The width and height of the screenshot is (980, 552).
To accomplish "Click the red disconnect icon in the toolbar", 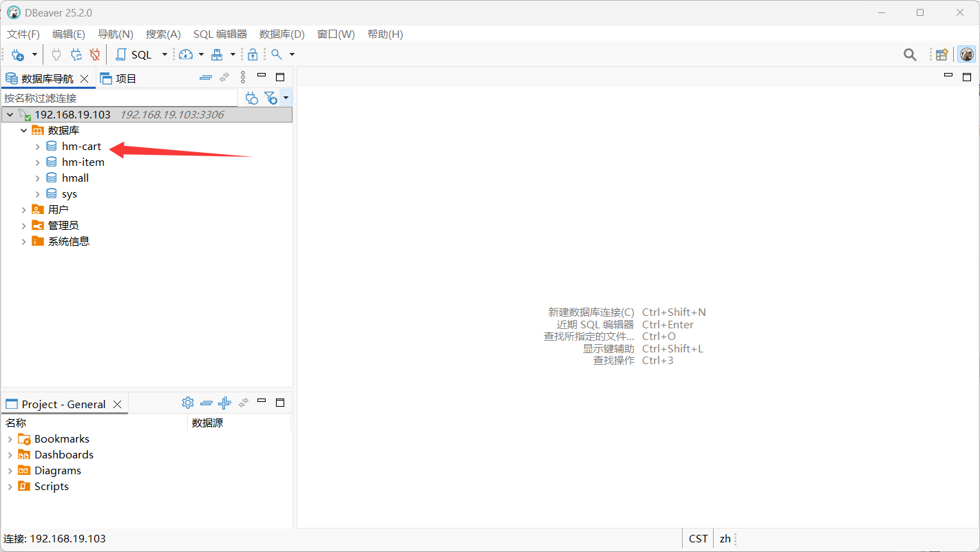I will coord(96,54).
